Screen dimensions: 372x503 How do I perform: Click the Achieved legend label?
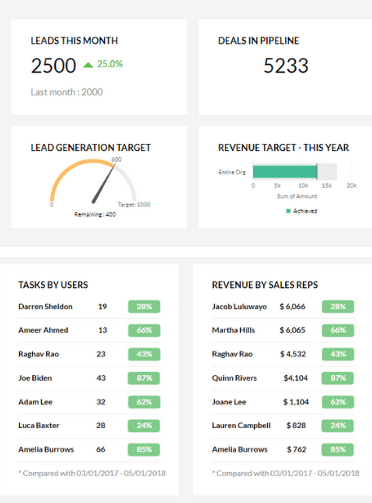pyautogui.click(x=305, y=211)
